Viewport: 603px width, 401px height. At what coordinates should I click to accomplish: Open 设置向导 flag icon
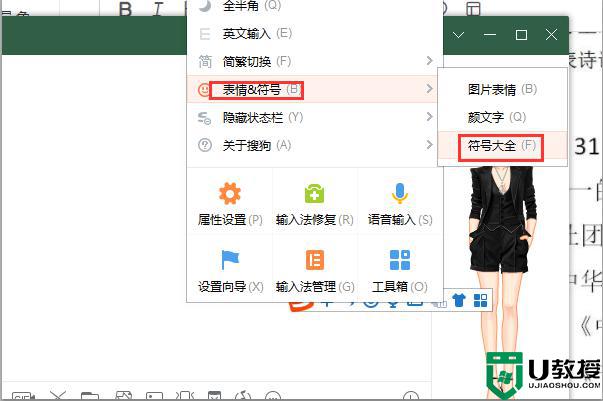click(230, 260)
